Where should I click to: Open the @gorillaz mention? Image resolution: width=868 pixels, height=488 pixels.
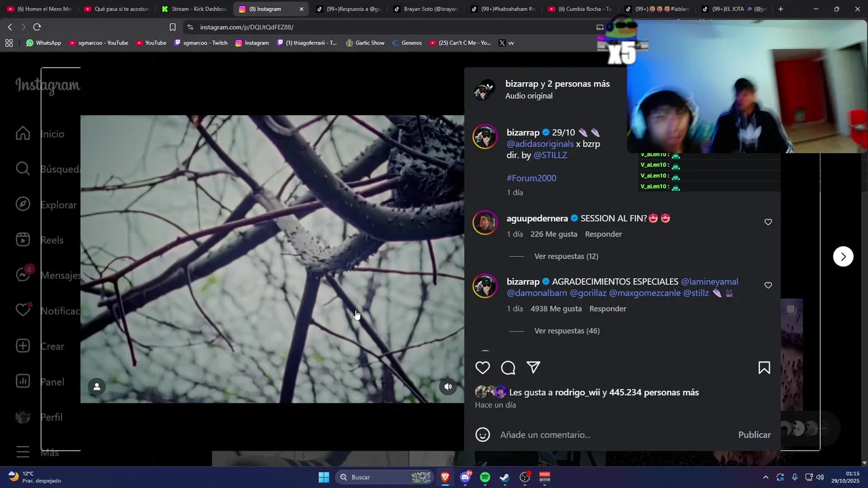click(588, 293)
